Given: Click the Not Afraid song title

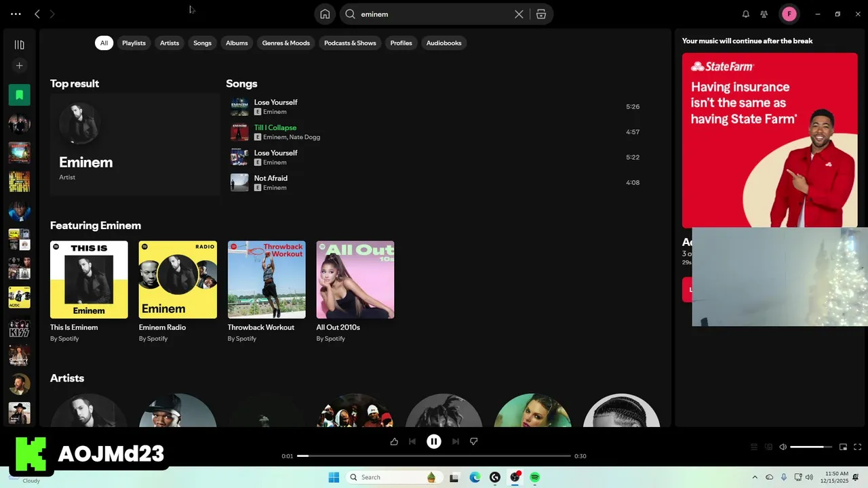Looking at the screenshot, I should click(271, 178).
